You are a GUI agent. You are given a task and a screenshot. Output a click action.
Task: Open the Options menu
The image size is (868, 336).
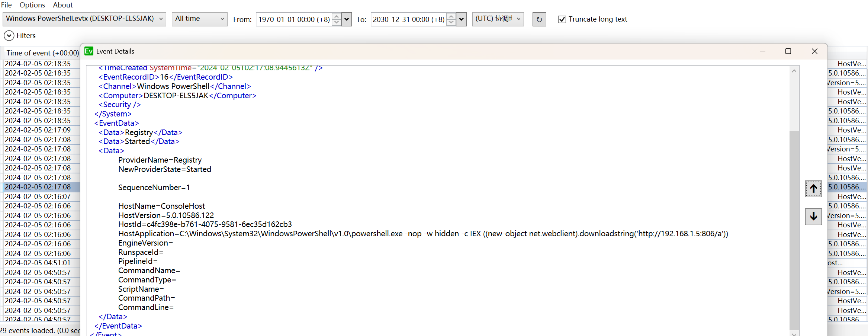click(32, 5)
